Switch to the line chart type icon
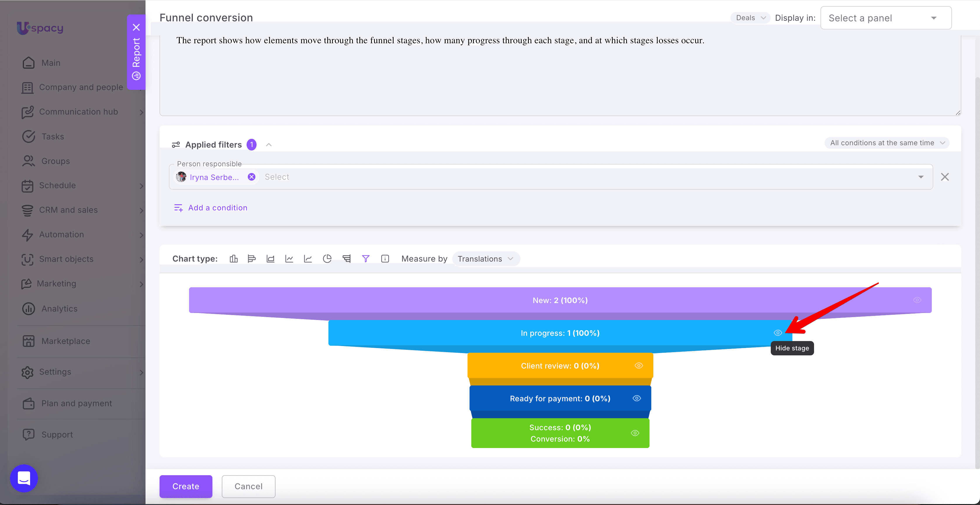Screen dimensions: 980x505 (x=289, y=259)
